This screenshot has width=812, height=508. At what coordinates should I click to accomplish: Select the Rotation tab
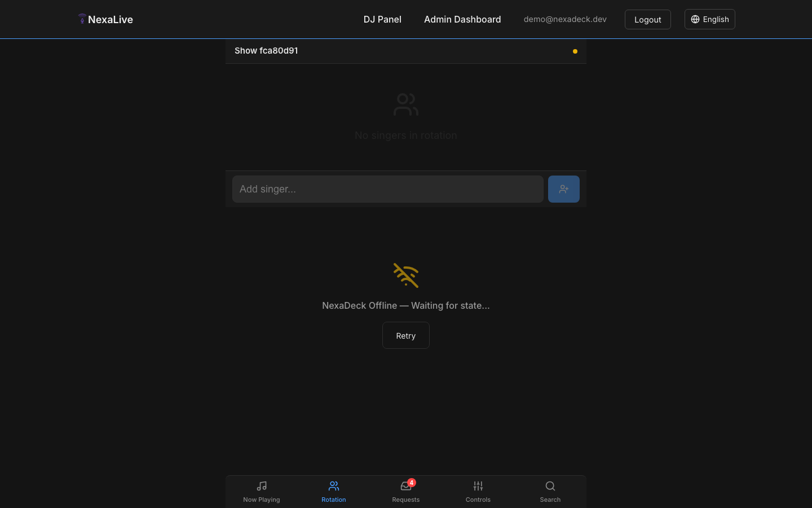(x=334, y=491)
